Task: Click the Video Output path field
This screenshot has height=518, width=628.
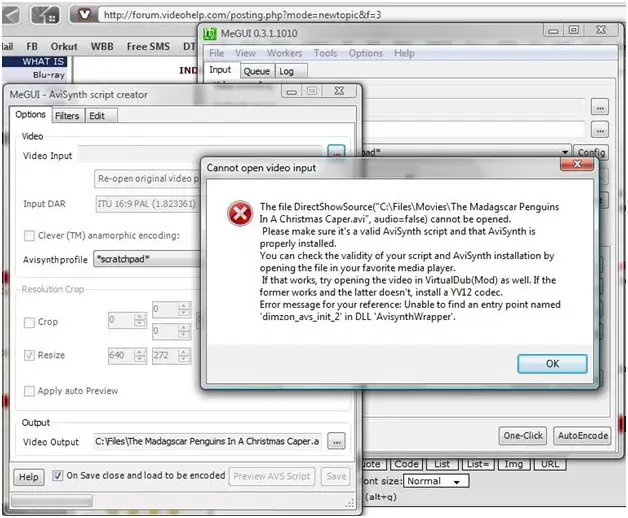Action: (207, 441)
